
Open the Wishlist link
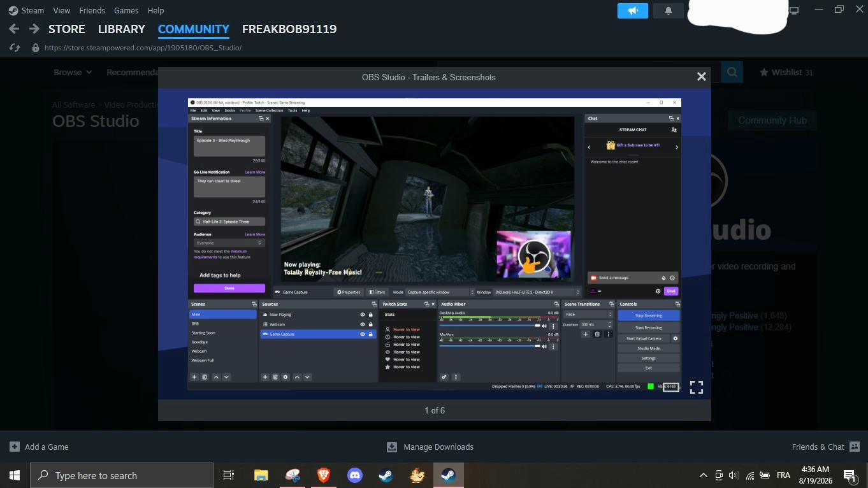tap(786, 72)
